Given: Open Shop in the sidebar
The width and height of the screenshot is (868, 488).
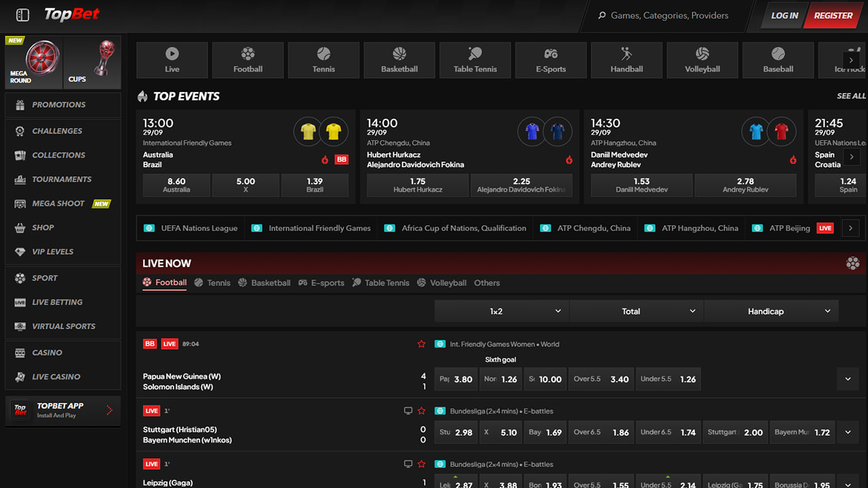Looking at the screenshot, I should (x=63, y=228).
